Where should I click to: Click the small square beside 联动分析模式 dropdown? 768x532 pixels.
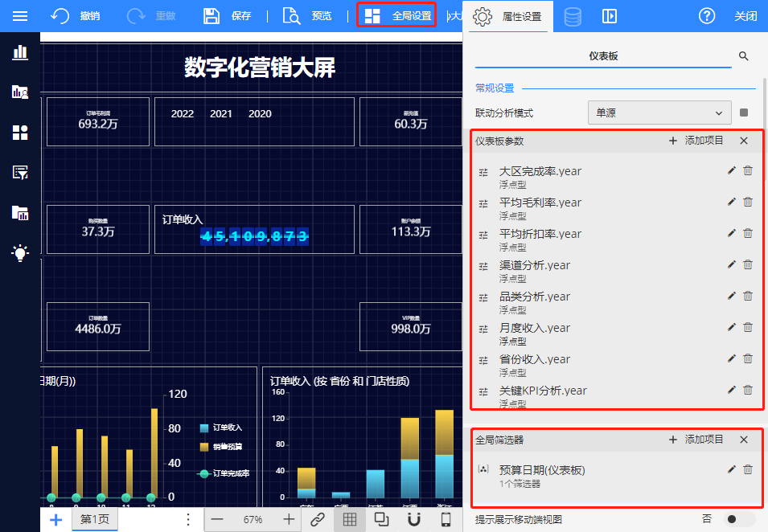click(x=744, y=113)
